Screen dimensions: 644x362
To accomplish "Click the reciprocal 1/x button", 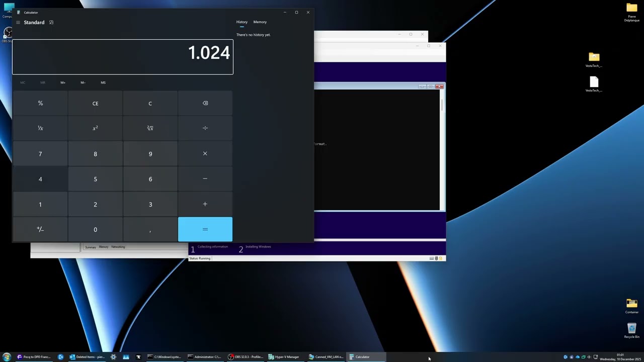I will coord(40,128).
